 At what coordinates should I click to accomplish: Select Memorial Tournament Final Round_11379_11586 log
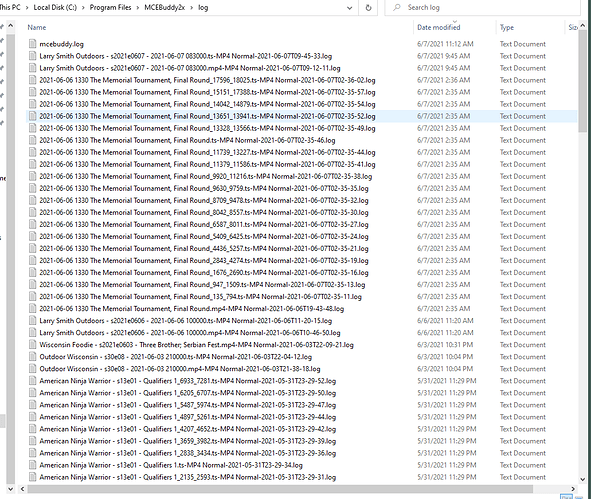coord(207,164)
